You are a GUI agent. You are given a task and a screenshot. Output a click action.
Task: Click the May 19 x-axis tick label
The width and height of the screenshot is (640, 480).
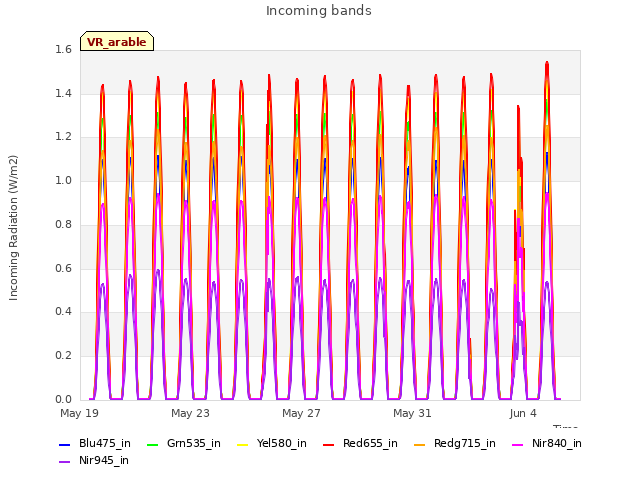pos(80,413)
